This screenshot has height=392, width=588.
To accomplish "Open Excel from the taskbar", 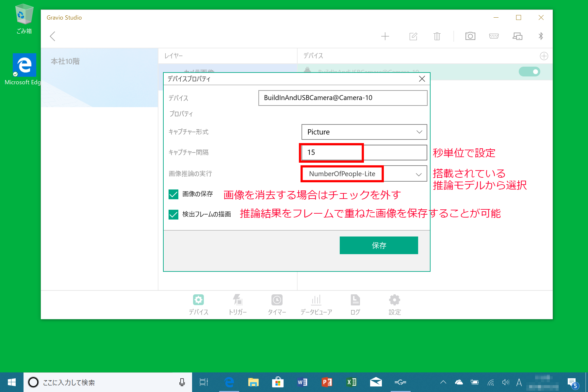I will (x=351, y=382).
